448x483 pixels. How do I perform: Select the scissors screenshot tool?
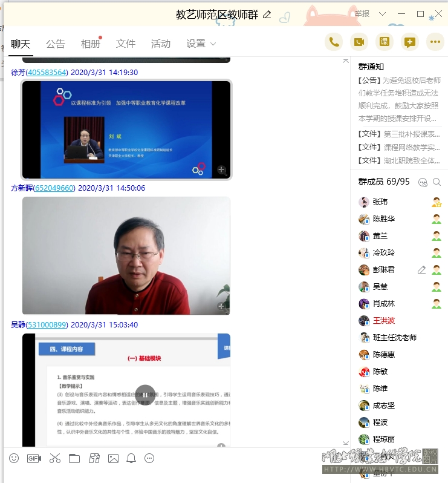55,458
